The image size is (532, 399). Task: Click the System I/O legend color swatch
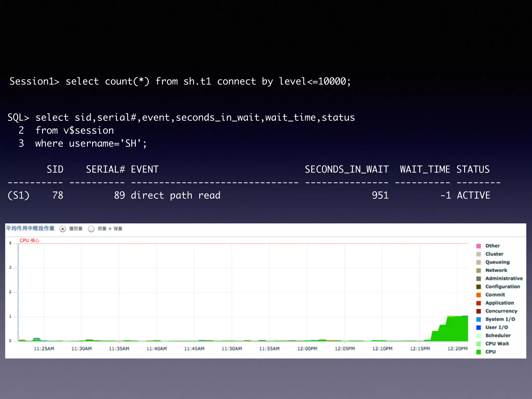pyautogui.click(x=479, y=320)
